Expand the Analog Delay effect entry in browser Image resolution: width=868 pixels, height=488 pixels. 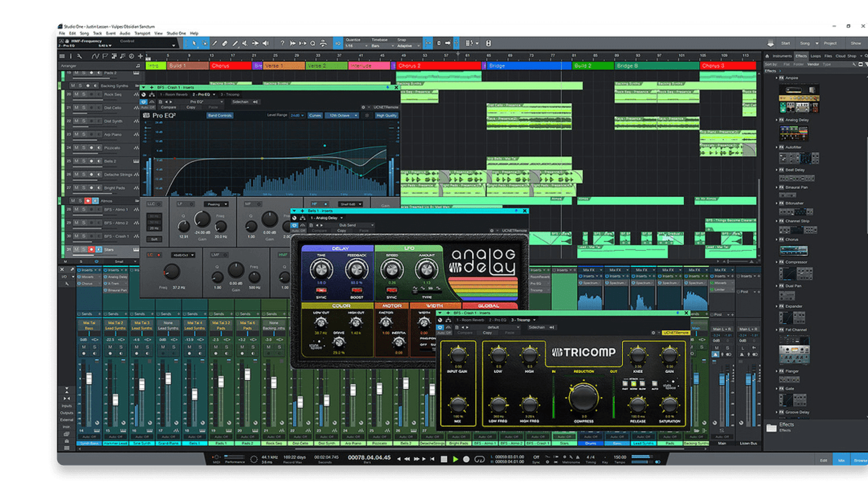click(x=776, y=120)
